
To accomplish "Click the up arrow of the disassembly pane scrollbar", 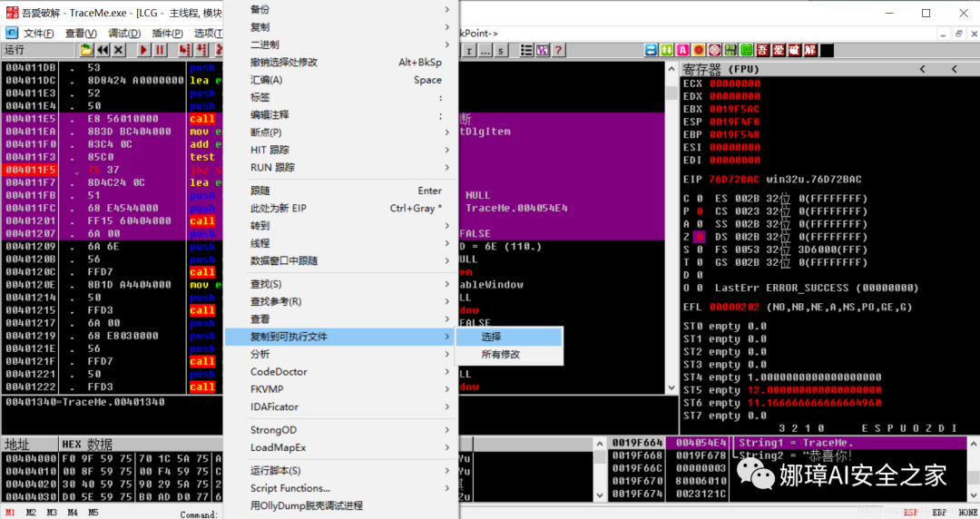I will (x=671, y=69).
